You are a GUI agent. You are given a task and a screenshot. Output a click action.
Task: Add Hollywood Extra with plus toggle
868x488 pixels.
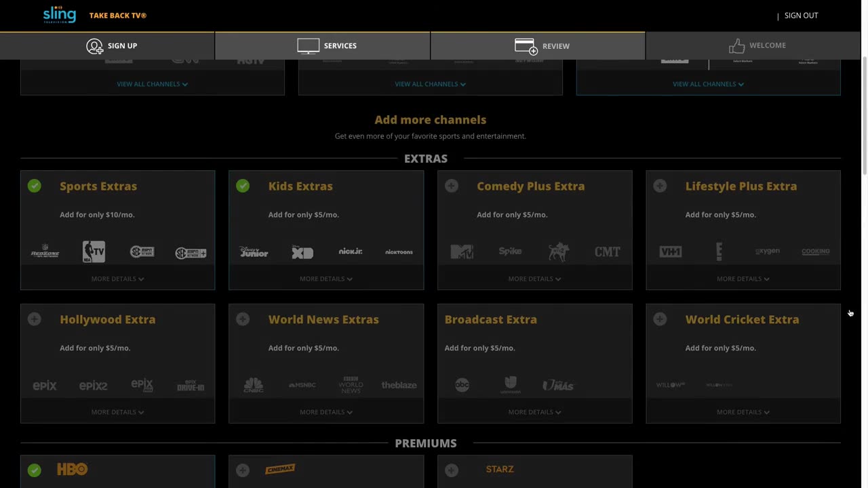coord(35,319)
